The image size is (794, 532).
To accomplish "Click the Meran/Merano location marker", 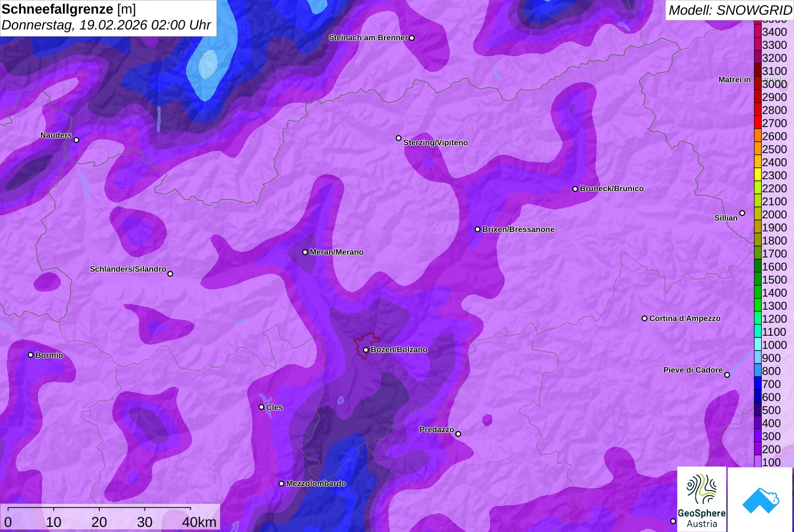I will 305,252.
